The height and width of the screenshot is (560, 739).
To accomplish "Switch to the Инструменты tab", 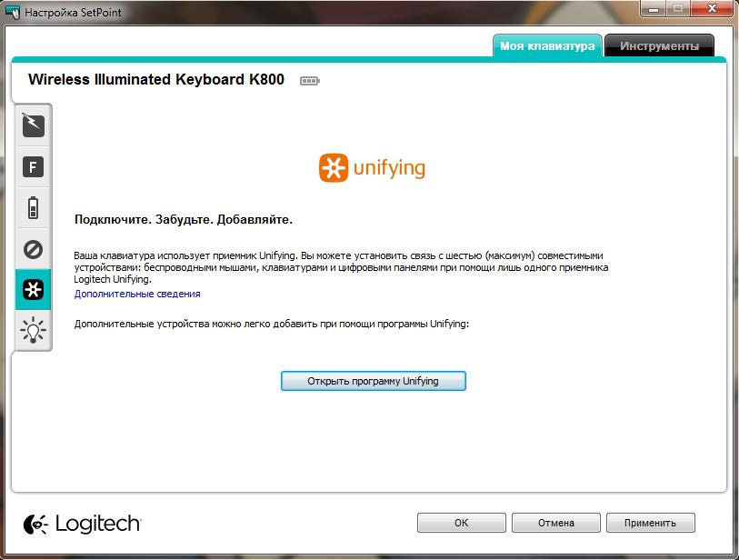I will point(659,45).
